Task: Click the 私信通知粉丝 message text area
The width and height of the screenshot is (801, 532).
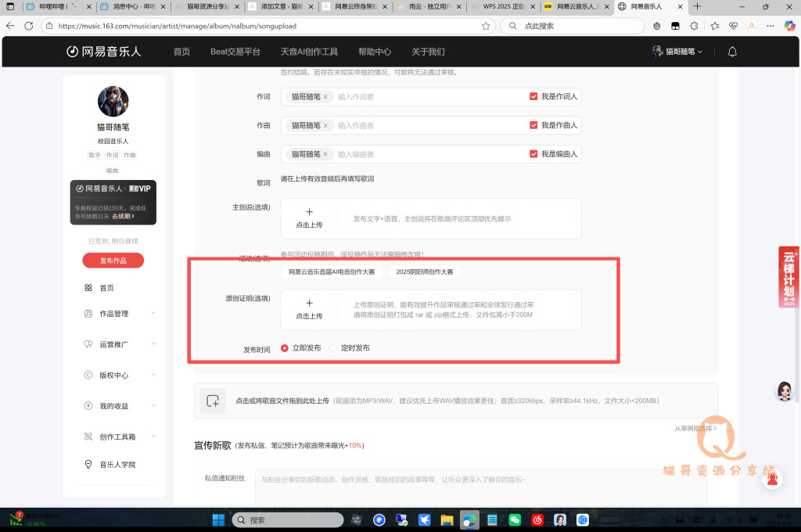Action: click(x=480, y=486)
